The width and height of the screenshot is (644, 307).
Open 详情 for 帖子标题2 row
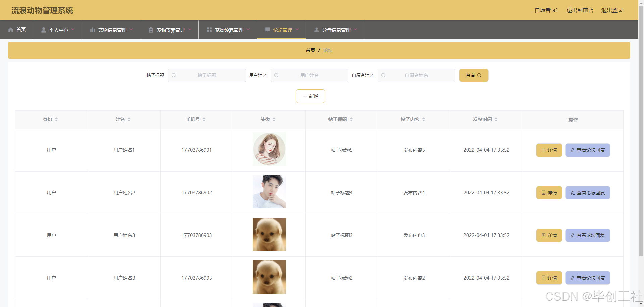[x=549, y=278]
